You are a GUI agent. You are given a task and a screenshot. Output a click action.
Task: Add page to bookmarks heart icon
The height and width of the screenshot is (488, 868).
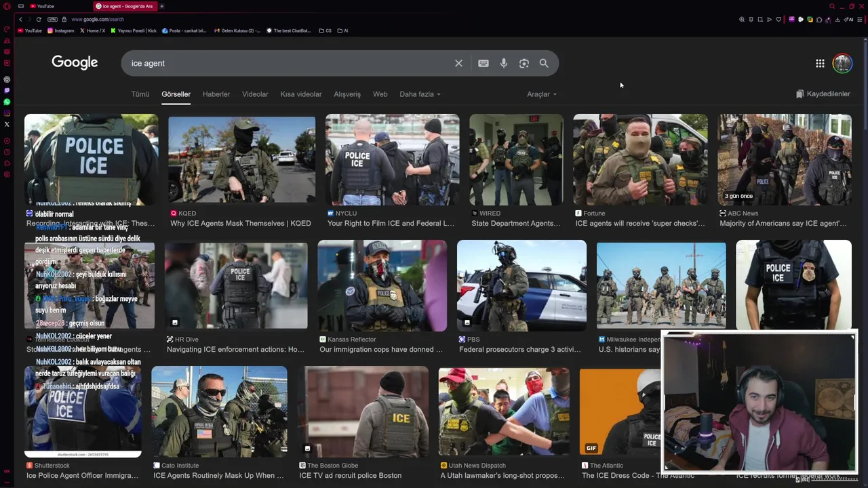(x=778, y=20)
